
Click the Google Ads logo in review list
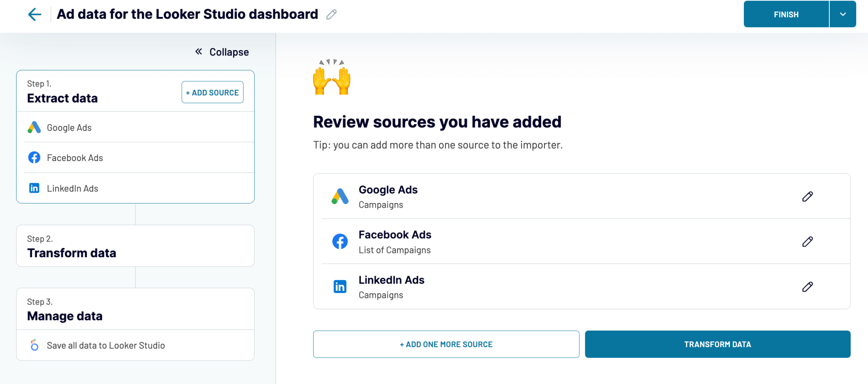pos(340,196)
